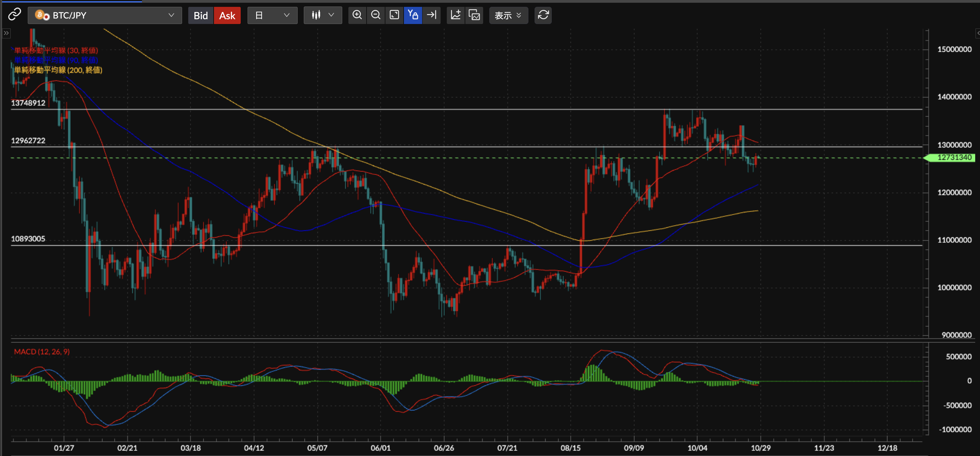Click the 01/27 date on time axis

[64, 448]
